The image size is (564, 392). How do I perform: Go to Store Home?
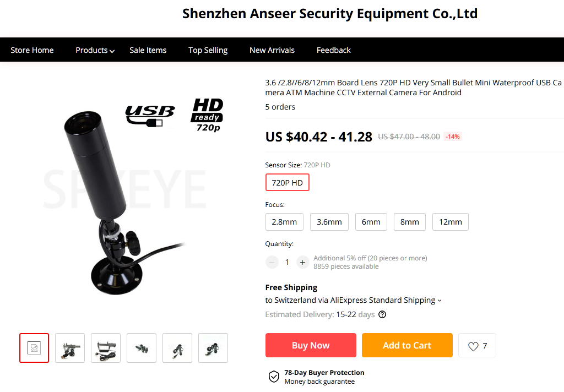tap(32, 50)
